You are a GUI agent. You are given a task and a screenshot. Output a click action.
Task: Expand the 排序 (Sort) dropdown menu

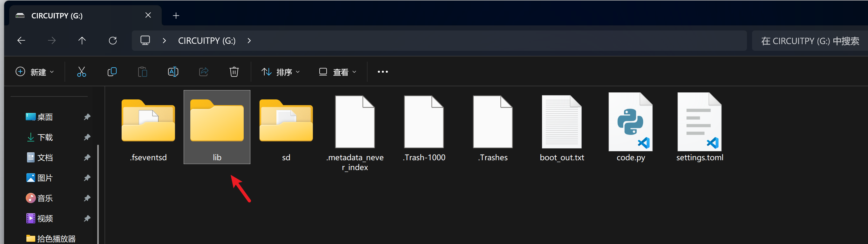pos(280,72)
